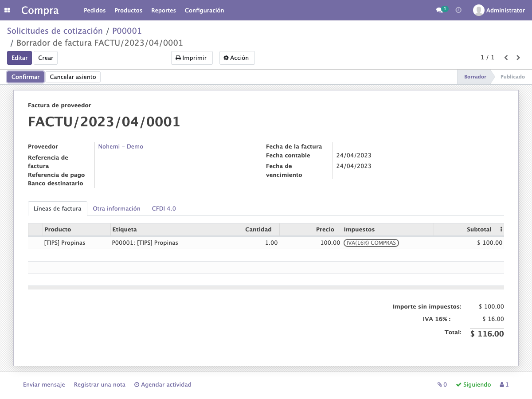Go to P00001 breadcrumb

pos(127,31)
